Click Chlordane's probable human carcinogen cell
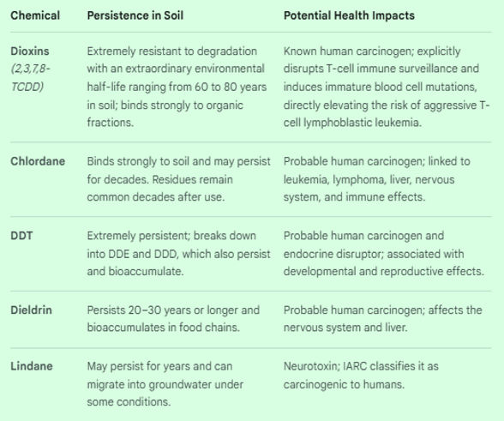The width and height of the screenshot is (504, 421). pyautogui.click(x=377, y=179)
